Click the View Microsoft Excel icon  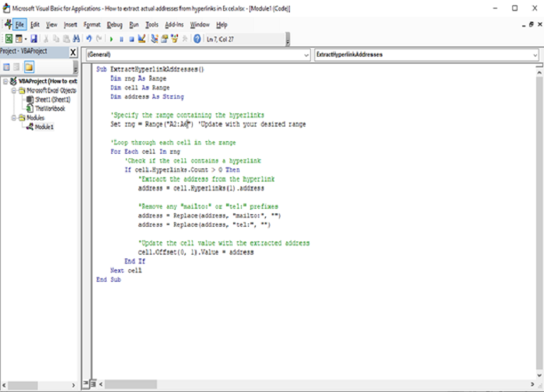tap(9, 39)
